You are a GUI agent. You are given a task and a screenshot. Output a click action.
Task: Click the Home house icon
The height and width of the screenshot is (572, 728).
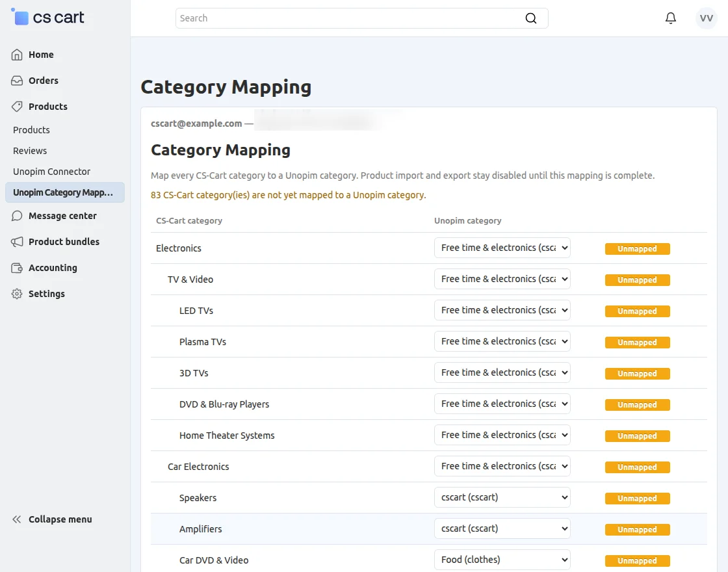pos(17,55)
